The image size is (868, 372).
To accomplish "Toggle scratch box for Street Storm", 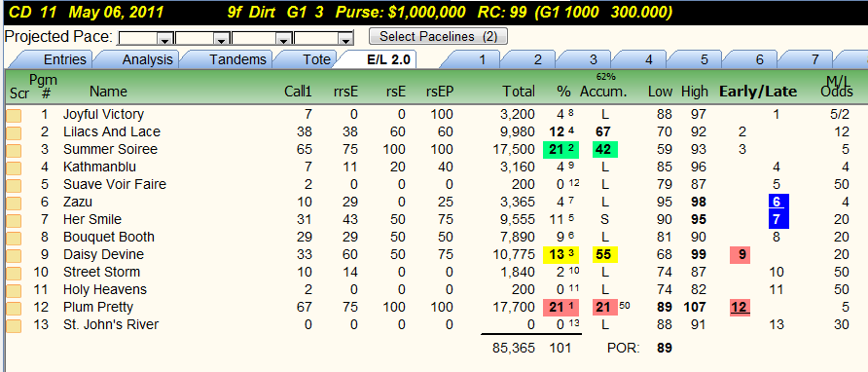I will (14, 273).
